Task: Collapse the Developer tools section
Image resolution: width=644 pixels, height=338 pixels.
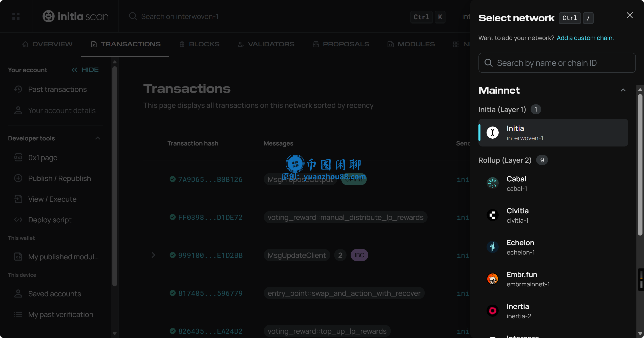Action: 97,138
